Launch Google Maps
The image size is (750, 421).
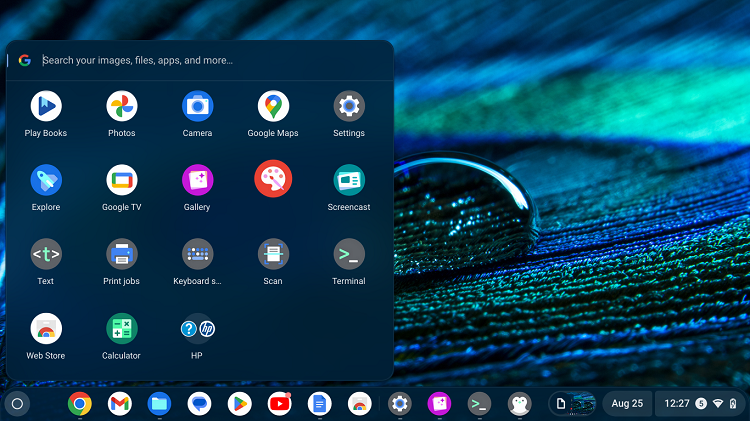[273, 106]
